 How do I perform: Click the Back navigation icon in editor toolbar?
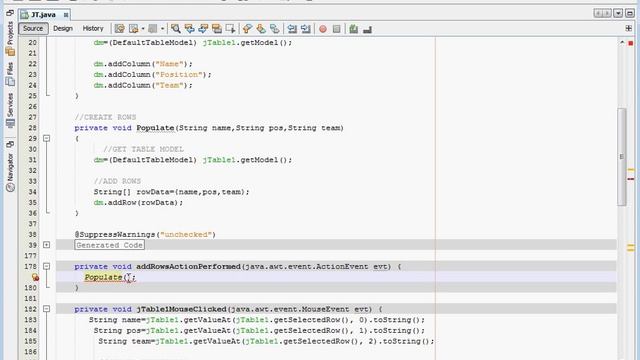tap(134, 29)
